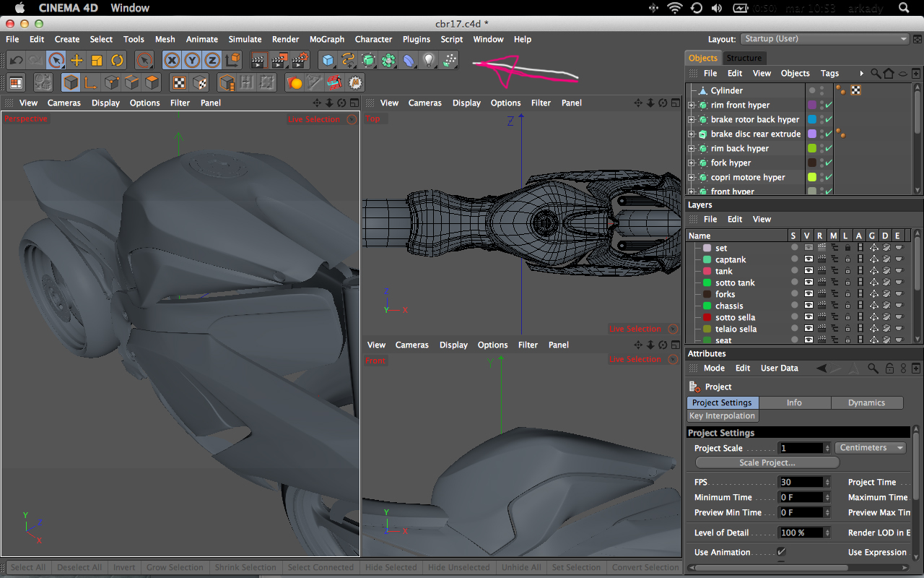Toggle the Use Animation checkbox

tap(781, 552)
